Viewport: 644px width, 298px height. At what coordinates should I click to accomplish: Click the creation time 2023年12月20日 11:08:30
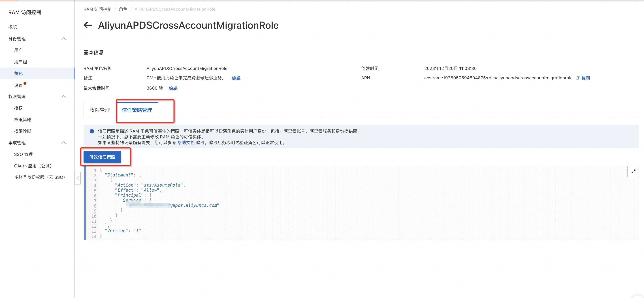(450, 68)
